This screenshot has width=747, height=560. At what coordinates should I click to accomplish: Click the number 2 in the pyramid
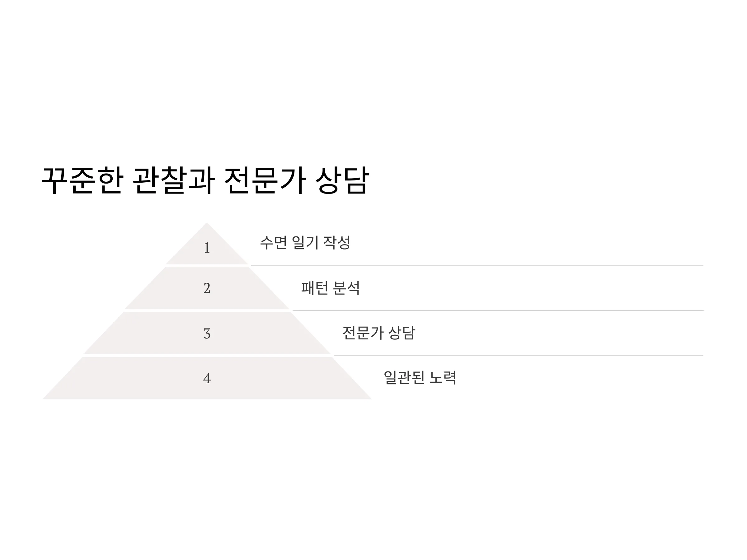click(x=207, y=288)
